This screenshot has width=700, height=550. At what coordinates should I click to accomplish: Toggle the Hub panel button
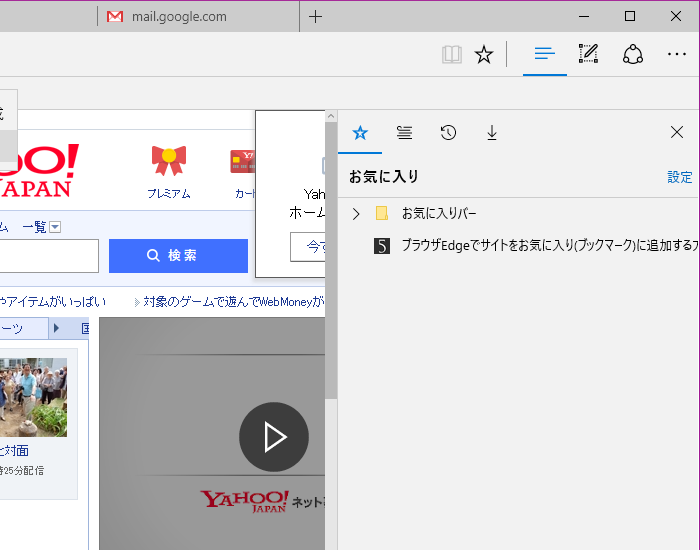(x=545, y=55)
